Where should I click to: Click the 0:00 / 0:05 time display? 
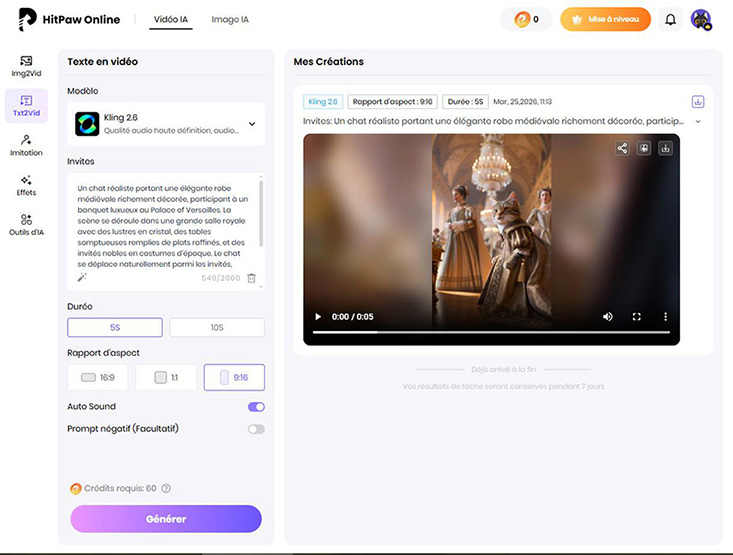coord(352,317)
